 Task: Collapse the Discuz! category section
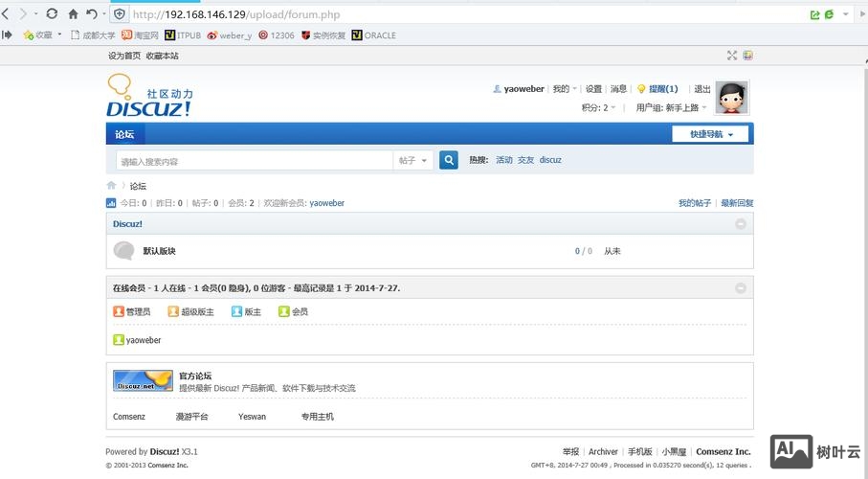click(740, 224)
